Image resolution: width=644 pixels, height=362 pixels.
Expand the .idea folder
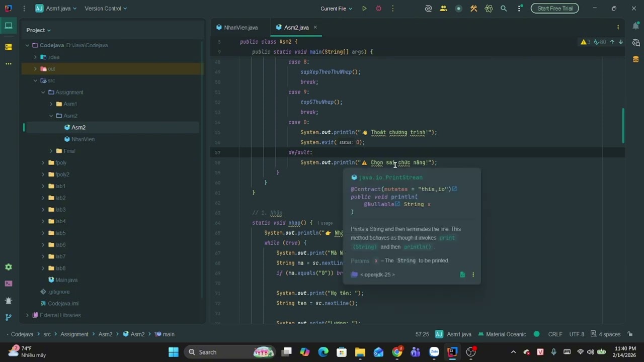click(x=35, y=57)
